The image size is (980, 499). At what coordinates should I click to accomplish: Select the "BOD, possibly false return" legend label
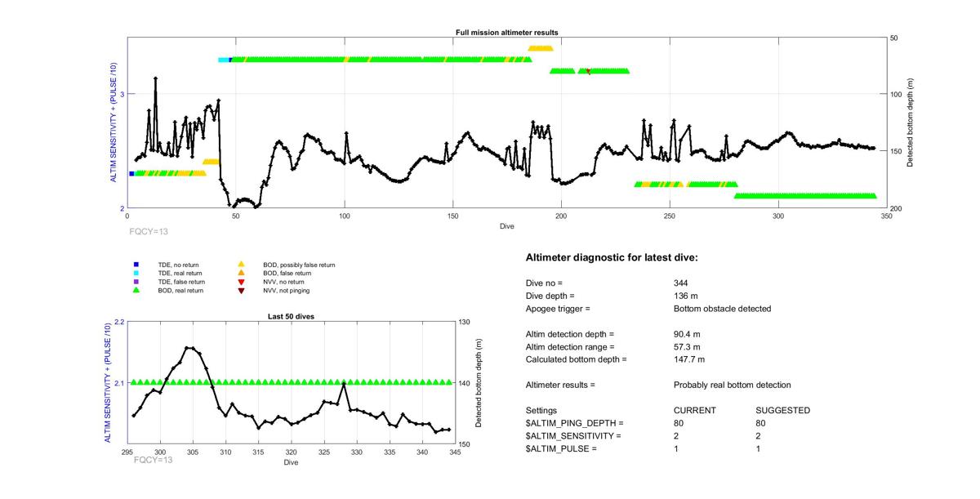(x=299, y=265)
